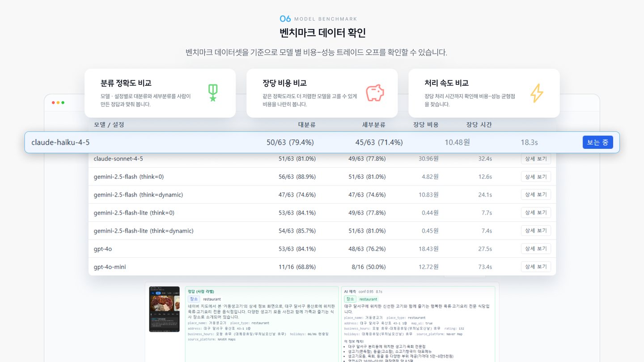The height and width of the screenshot is (362, 644).
Task: Click the 대분류 column header
Action: [307, 125]
